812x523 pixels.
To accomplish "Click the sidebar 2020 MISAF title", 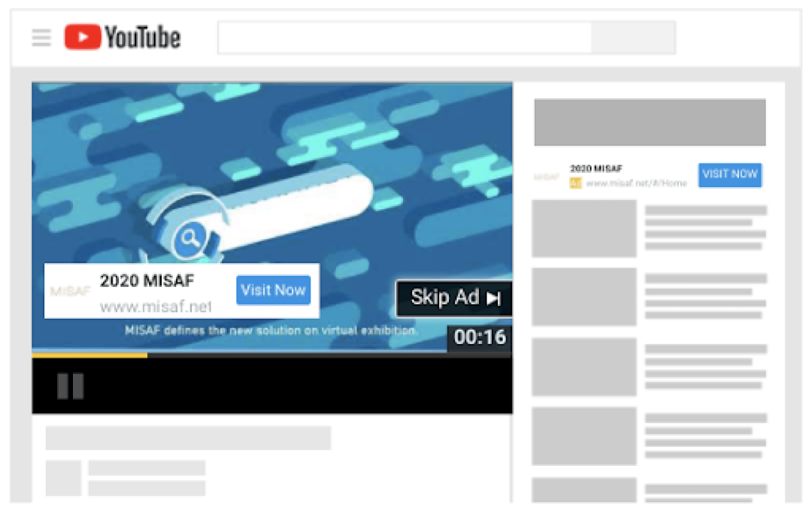I will pos(596,168).
